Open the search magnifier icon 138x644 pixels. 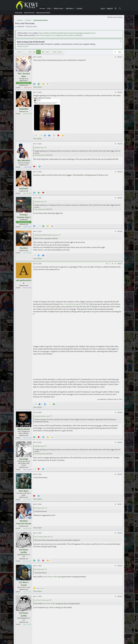[x=120, y=8]
